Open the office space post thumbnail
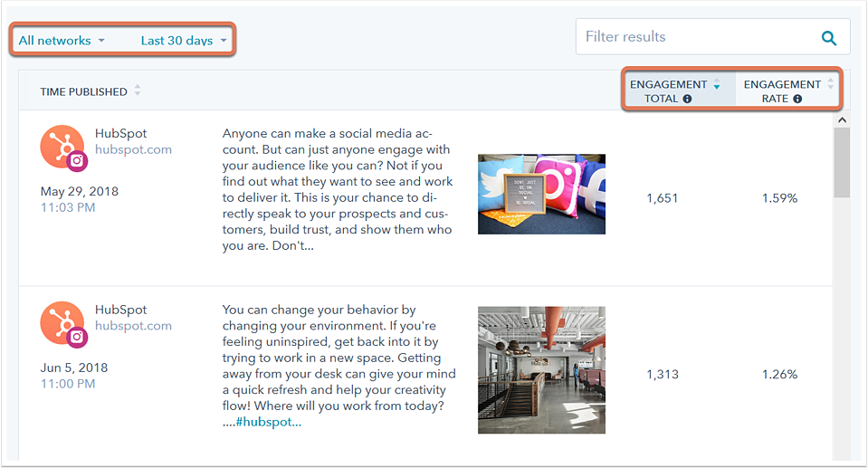868x468 pixels. (x=541, y=370)
